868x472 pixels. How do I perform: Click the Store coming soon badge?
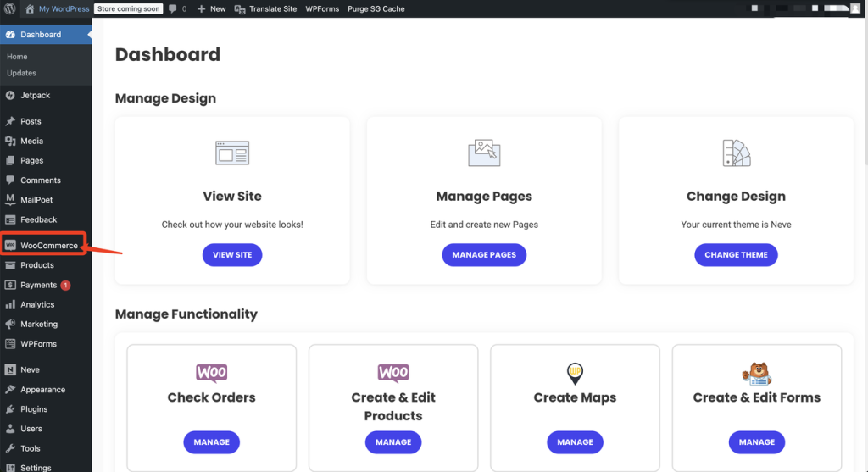click(128, 9)
